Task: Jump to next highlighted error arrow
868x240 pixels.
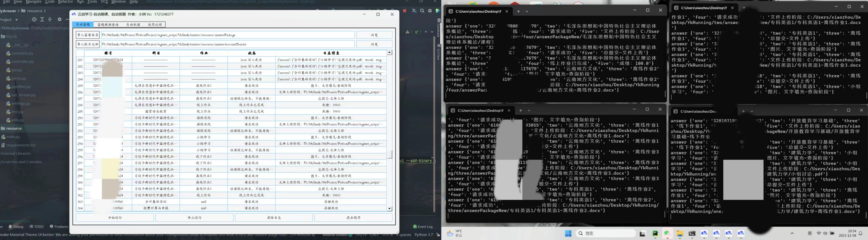Action: tap(432, 32)
